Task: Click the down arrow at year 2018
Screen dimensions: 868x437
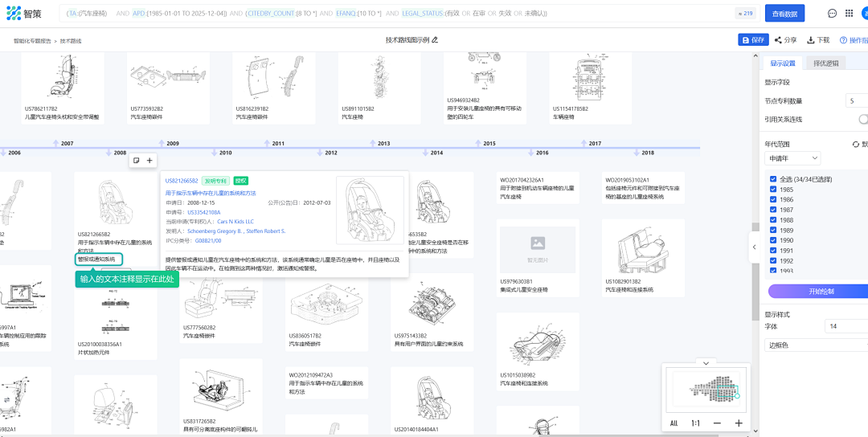Action: coord(636,152)
